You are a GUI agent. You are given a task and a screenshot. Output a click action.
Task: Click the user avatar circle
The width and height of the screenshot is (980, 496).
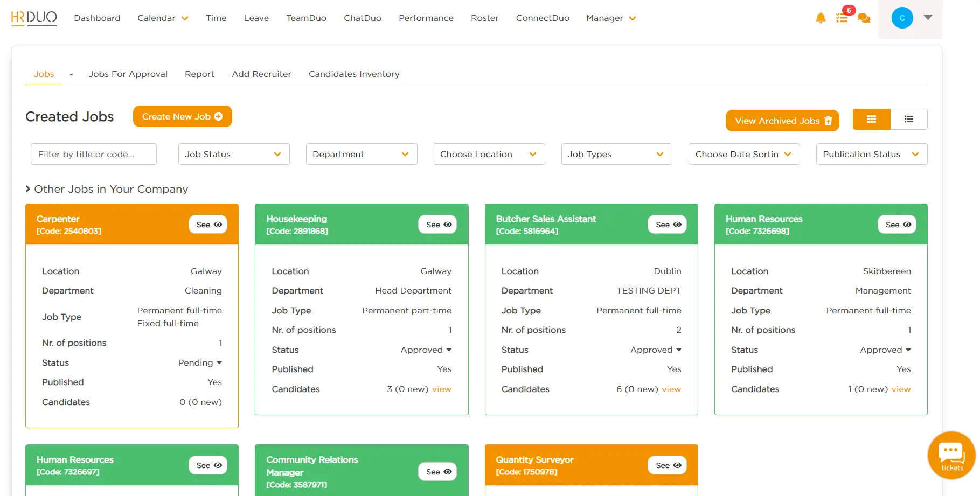(x=902, y=18)
